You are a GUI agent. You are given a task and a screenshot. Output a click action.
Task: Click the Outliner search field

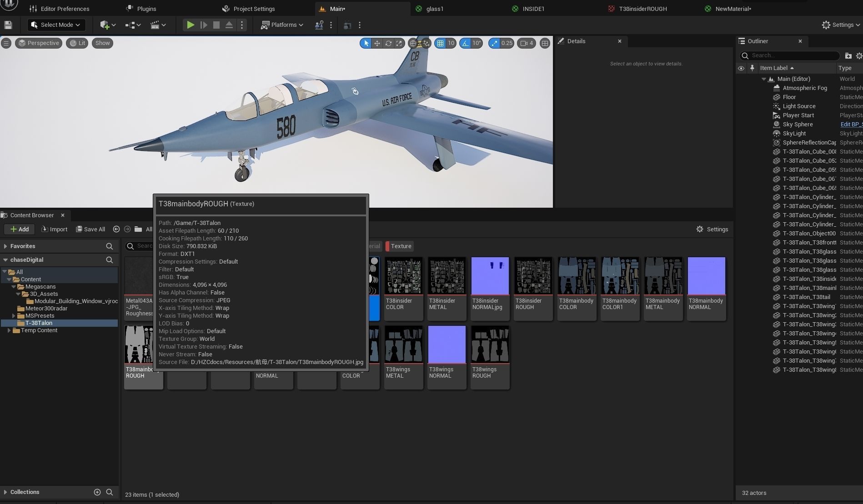(x=790, y=55)
